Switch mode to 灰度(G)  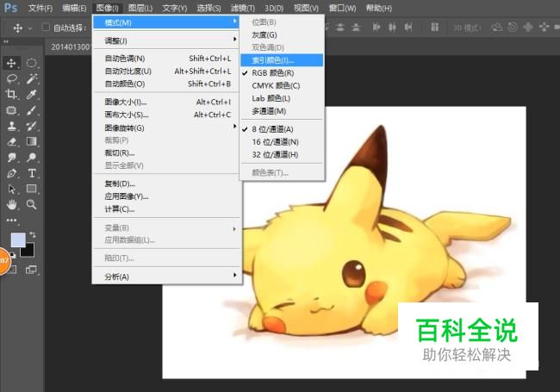[264, 35]
